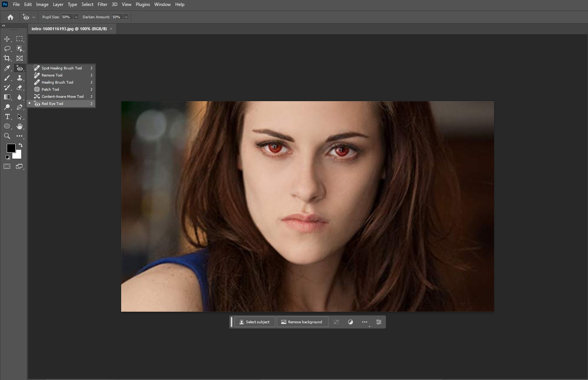
Task: Swap foreground and background colors
Action: click(21, 145)
